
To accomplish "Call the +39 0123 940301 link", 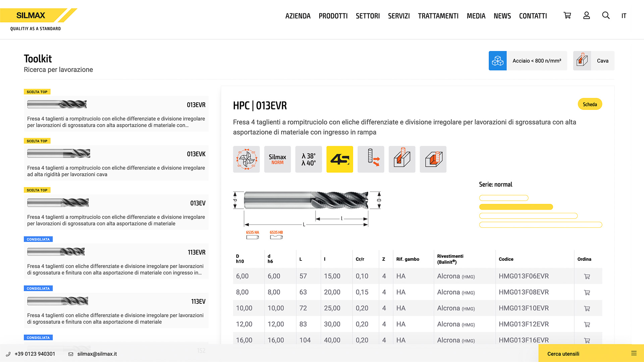I will [35, 354].
